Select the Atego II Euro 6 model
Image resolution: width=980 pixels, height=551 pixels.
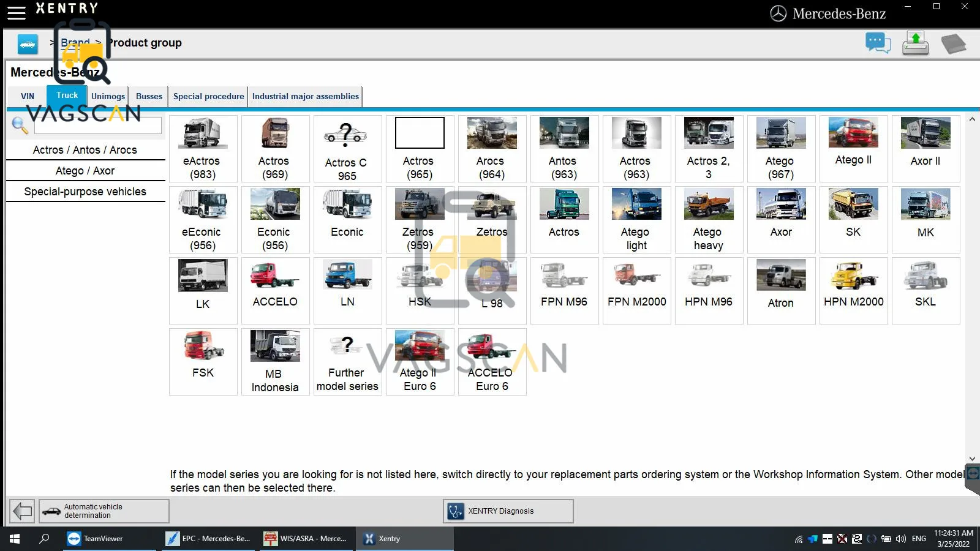pyautogui.click(x=420, y=362)
